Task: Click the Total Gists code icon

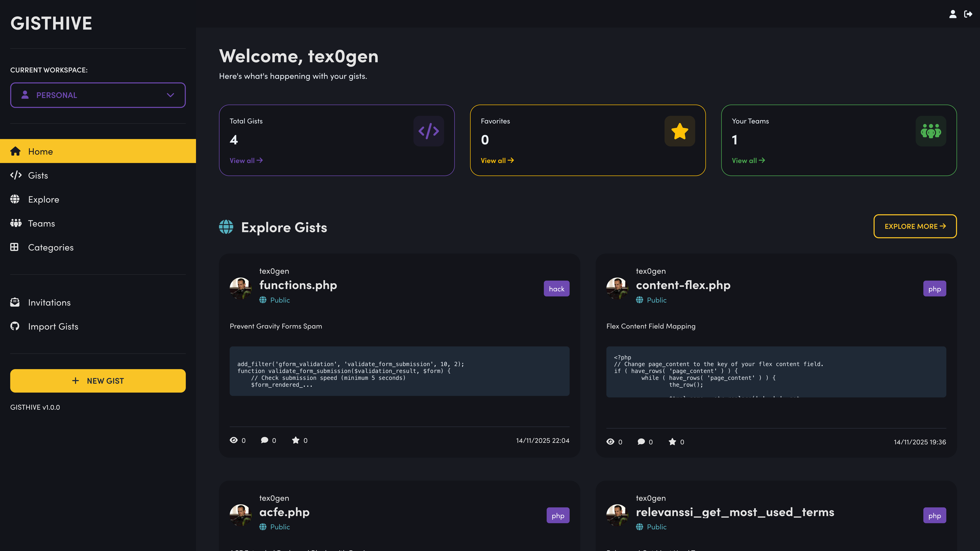Action: coord(429,131)
